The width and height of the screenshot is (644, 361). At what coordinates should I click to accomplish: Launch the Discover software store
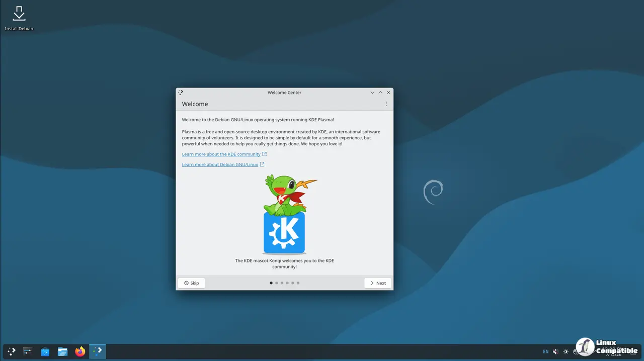(x=45, y=351)
